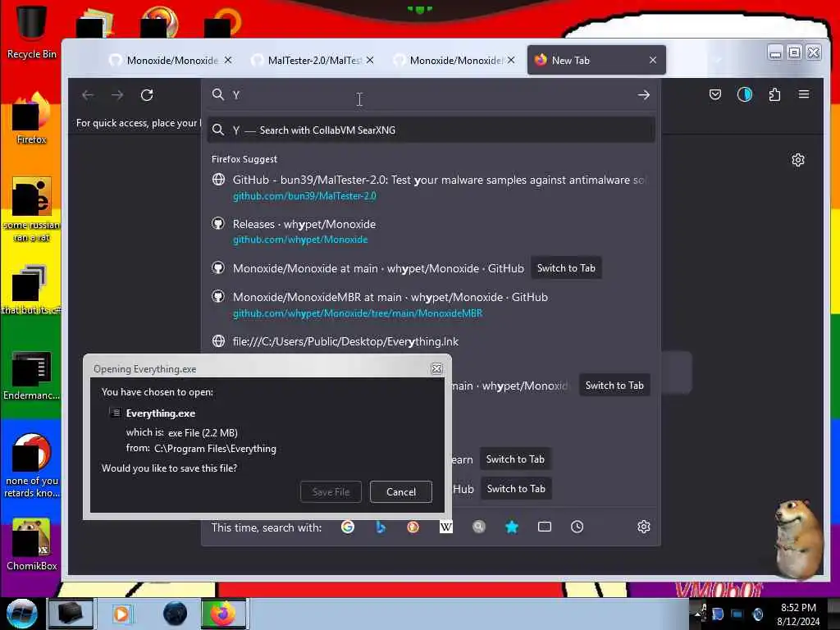Click the half-circle dark mode toolbar icon

(745, 95)
